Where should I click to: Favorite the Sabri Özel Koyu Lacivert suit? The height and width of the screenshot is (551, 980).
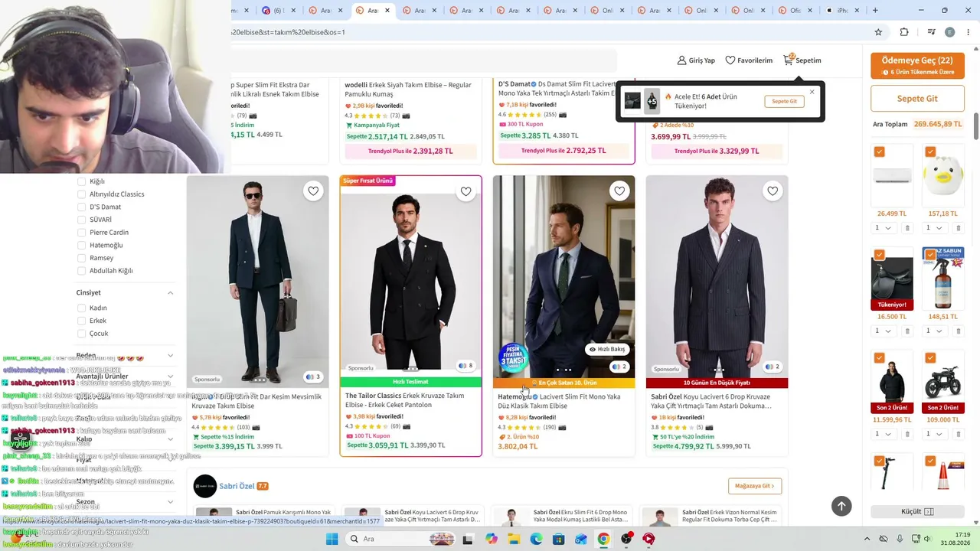pyautogui.click(x=773, y=191)
